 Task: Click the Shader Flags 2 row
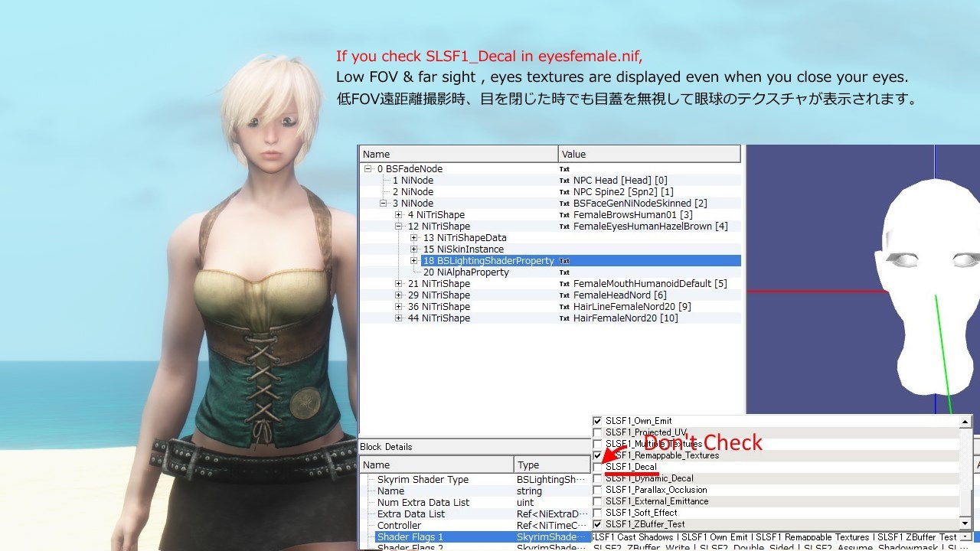475,547
